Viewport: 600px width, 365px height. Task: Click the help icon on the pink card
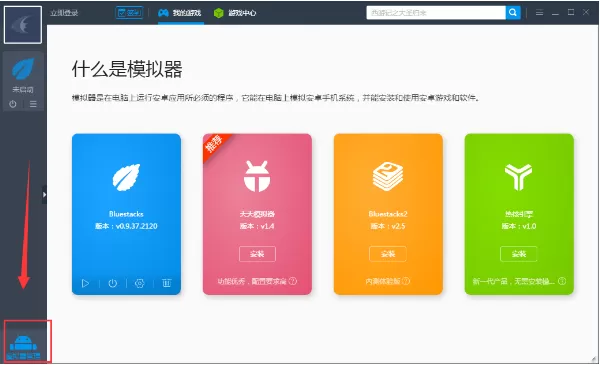click(293, 281)
